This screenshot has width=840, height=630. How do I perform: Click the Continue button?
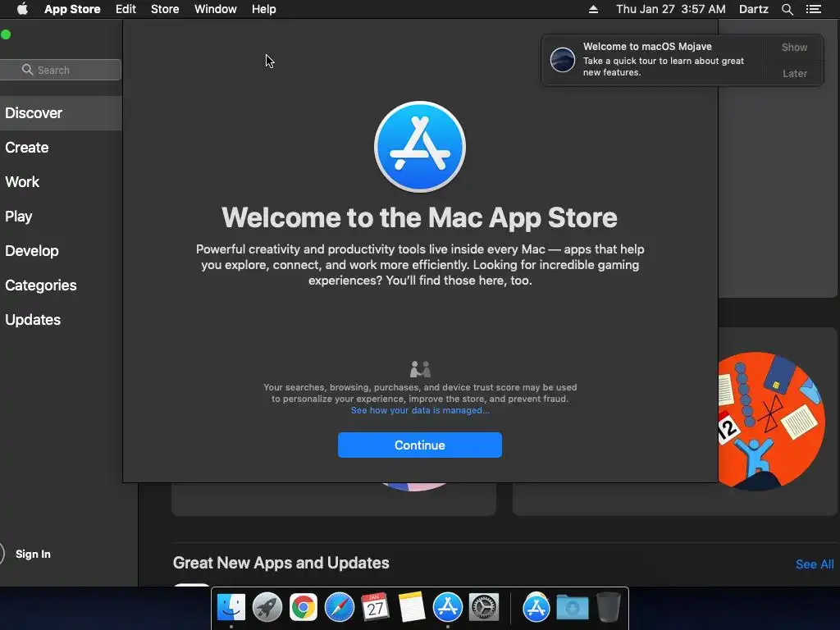tap(419, 445)
